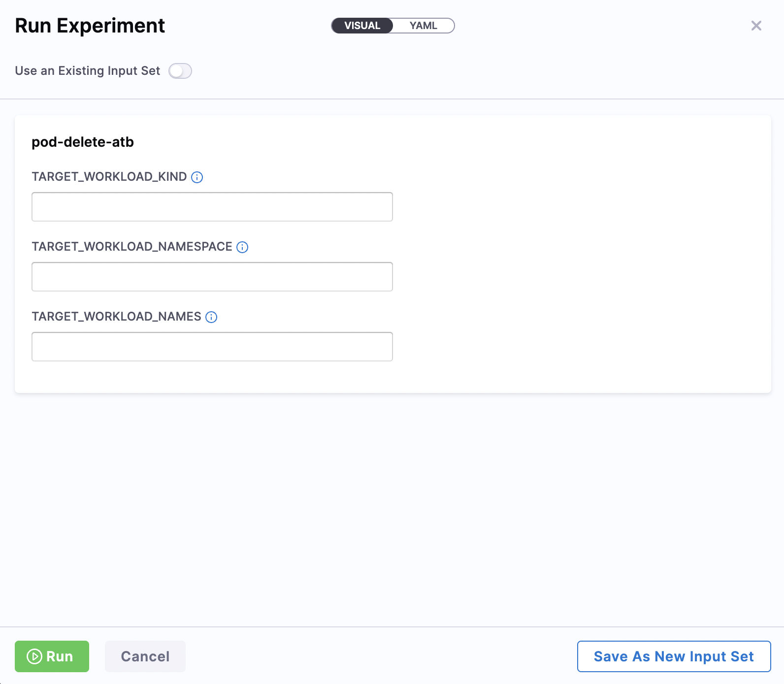Click the play icon in Run button
Viewport: 784px width, 684px height.
(x=34, y=656)
